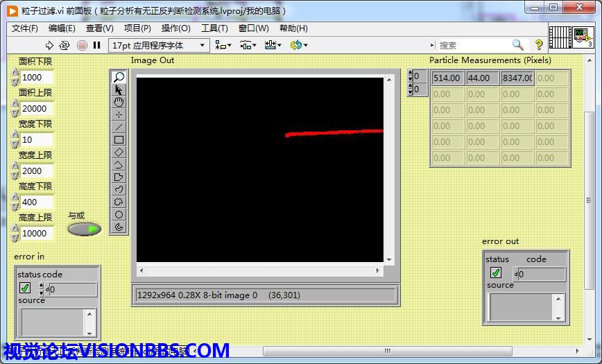Click the 面积下限 input field with value 1000

[x=36, y=78]
